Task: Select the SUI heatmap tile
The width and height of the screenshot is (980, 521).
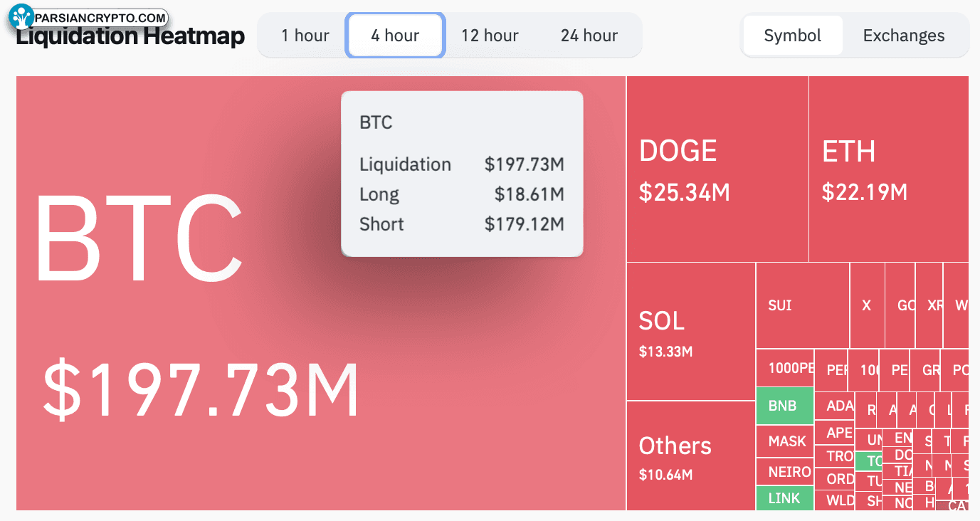Action: (x=803, y=305)
